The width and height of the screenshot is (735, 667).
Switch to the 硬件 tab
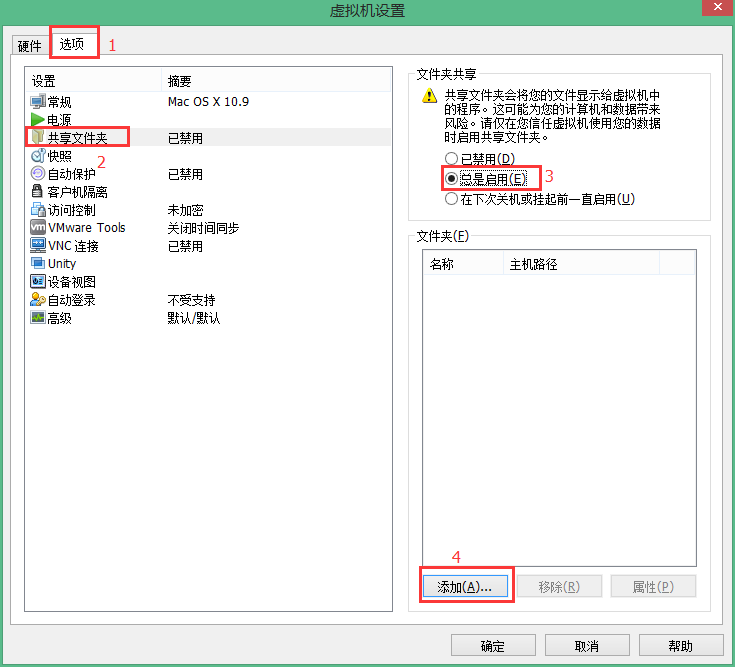(30, 46)
